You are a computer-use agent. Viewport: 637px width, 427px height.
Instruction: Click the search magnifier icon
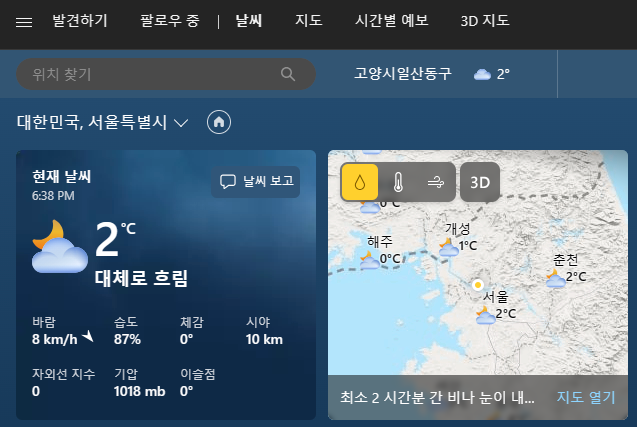[x=288, y=74]
